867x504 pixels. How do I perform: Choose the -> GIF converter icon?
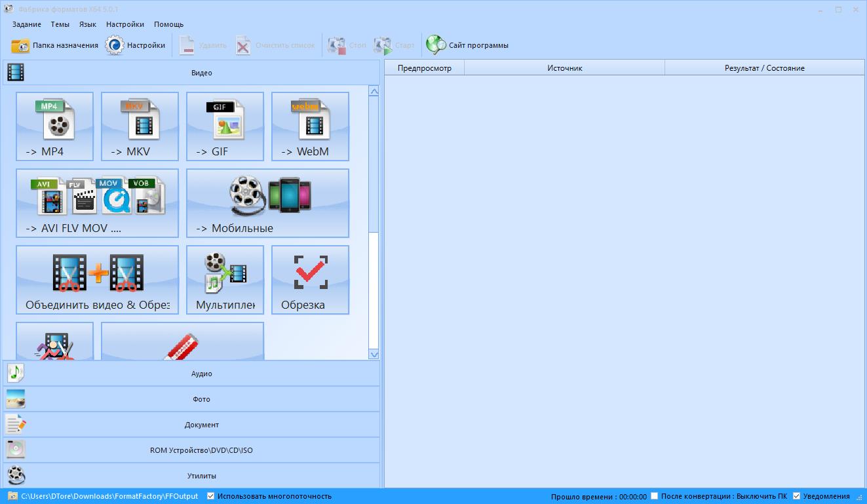click(x=225, y=126)
